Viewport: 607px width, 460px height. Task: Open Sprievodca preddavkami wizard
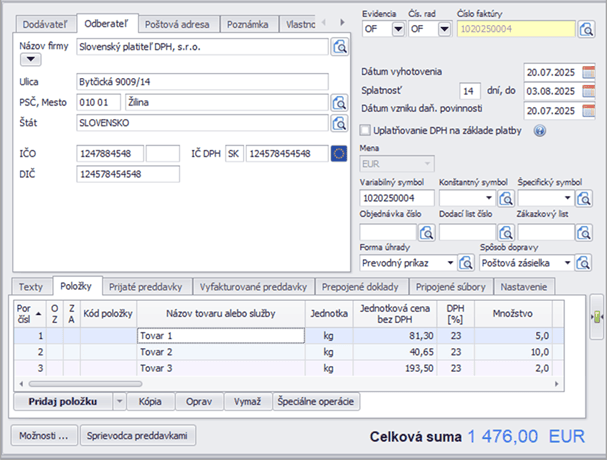[x=140, y=435]
